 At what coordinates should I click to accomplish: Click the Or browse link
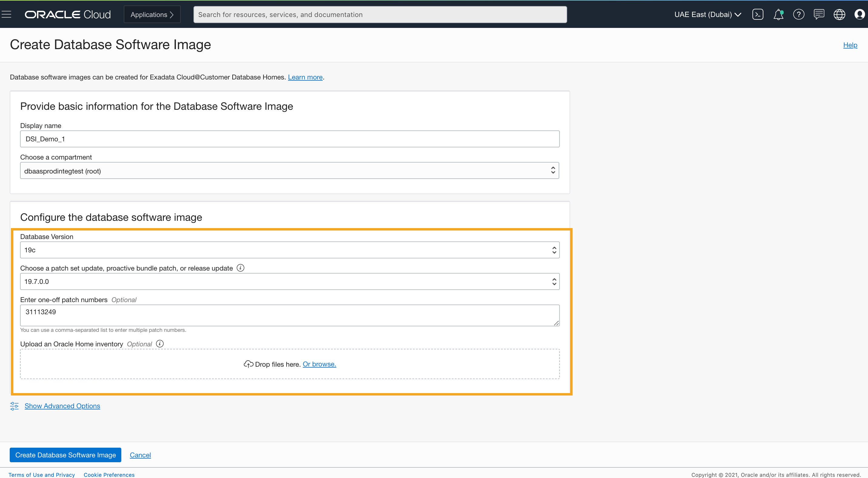[x=319, y=364]
